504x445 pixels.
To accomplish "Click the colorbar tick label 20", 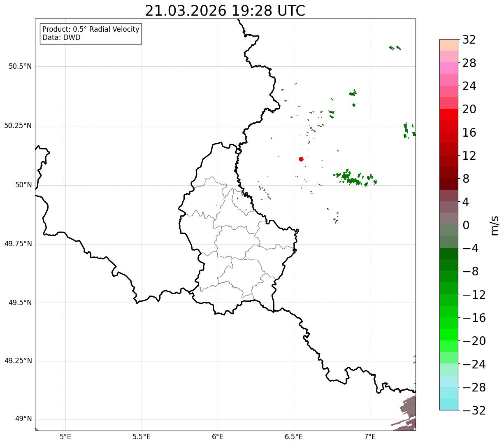I will (469, 110).
